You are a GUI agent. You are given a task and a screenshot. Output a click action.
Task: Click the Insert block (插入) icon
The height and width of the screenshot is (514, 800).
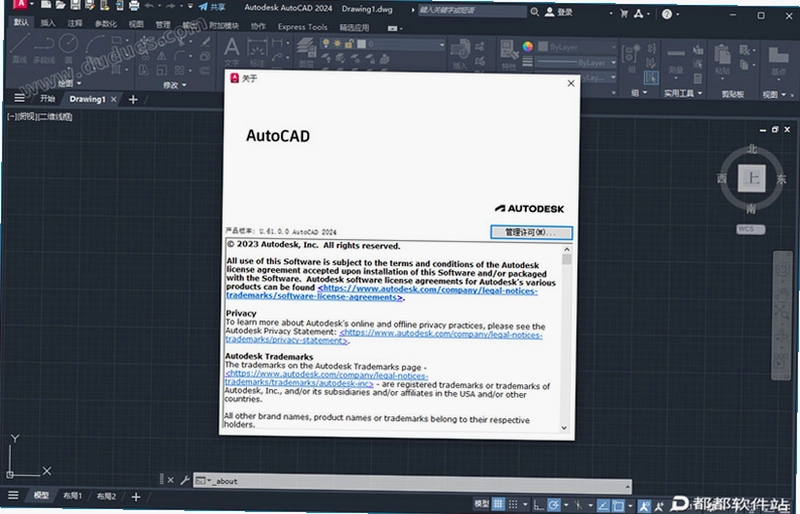point(460,53)
